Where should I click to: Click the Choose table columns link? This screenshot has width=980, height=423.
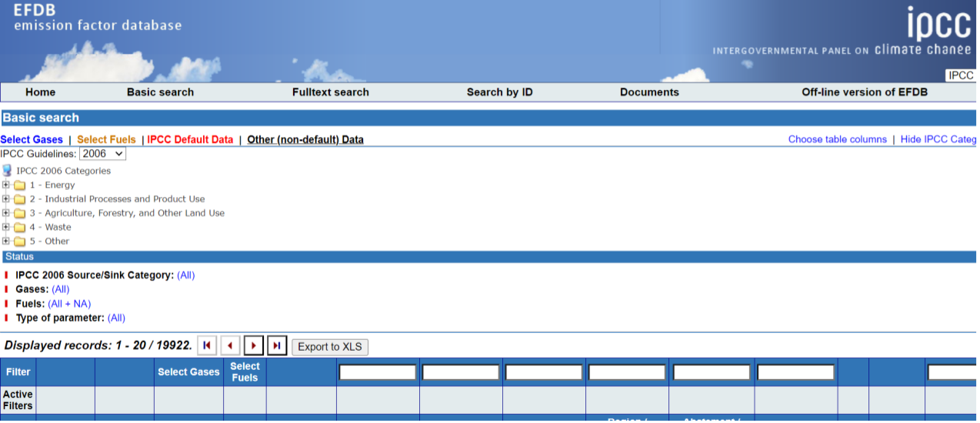click(x=837, y=139)
